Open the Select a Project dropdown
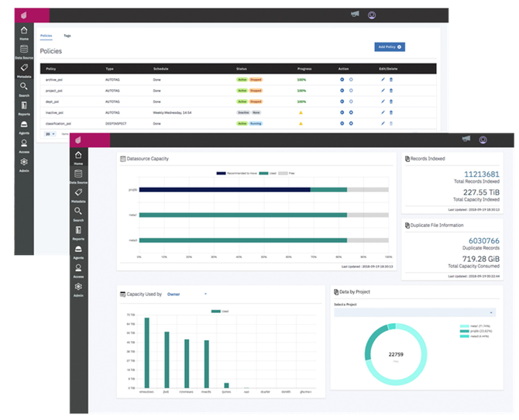Image resolution: width=519 pixels, height=420 pixels. pos(414,312)
